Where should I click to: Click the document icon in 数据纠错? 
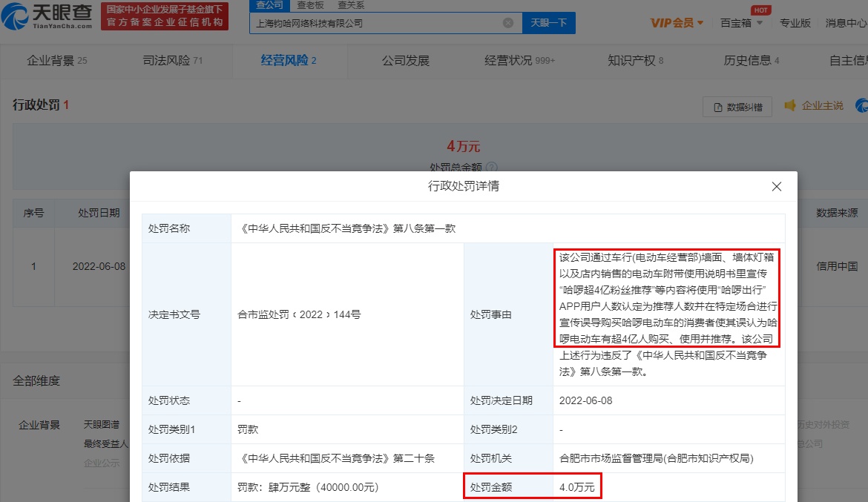point(717,108)
